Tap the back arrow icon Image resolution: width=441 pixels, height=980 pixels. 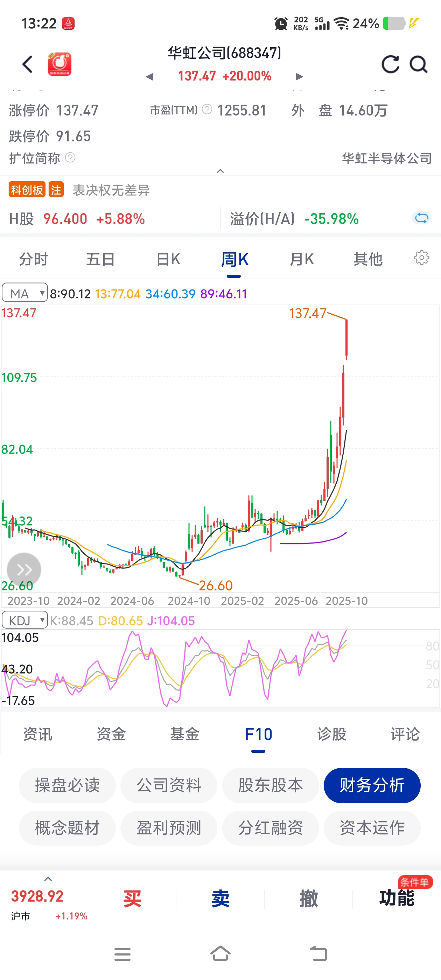click(x=27, y=64)
